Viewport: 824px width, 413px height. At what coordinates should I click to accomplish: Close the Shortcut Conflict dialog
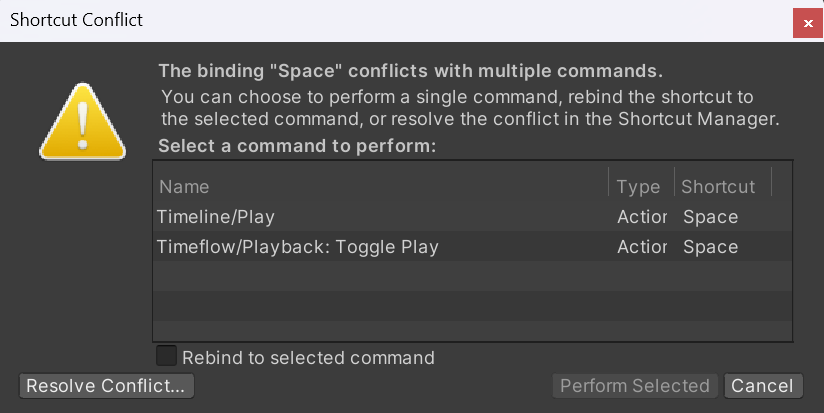(x=808, y=24)
